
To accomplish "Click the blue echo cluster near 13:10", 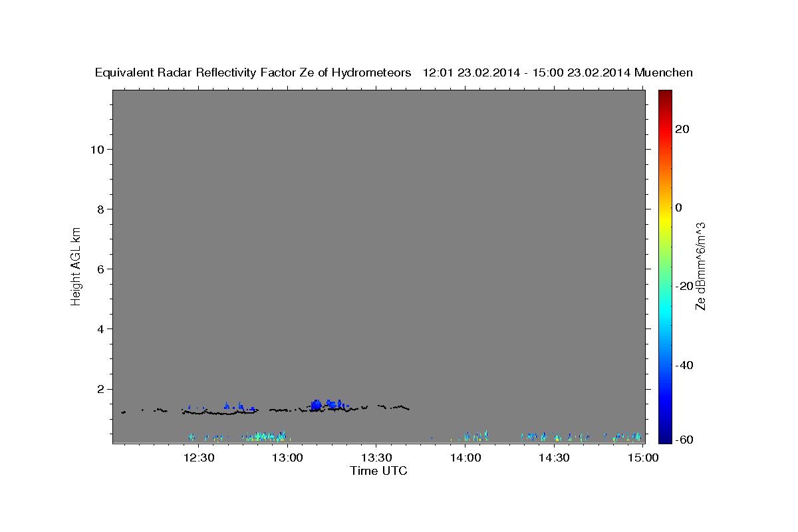I will (x=317, y=405).
